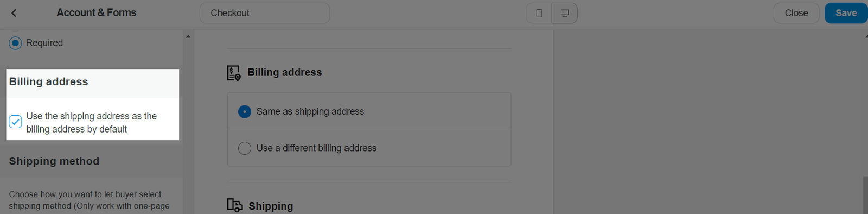Click the Close button
Screen dimensions: 868x214
tap(796, 13)
